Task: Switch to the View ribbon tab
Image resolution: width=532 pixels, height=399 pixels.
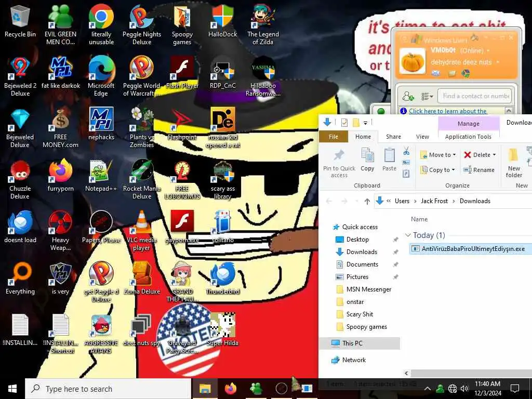Action: [422, 137]
